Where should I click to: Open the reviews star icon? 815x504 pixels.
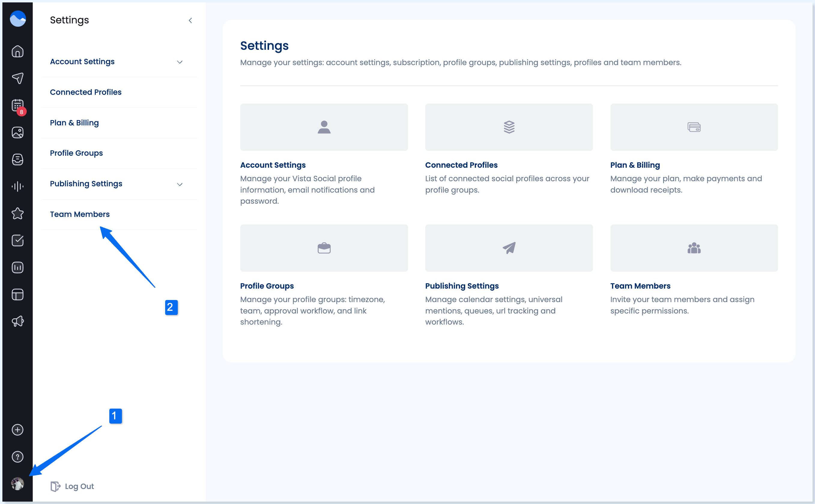click(x=18, y=214)
